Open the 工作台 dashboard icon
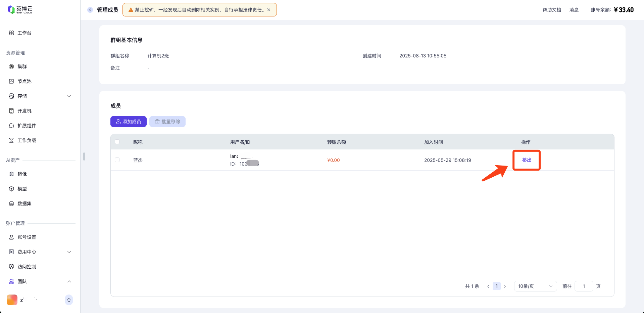The height and width of the screenshot is (313, 644). click(x=11, y=33)
